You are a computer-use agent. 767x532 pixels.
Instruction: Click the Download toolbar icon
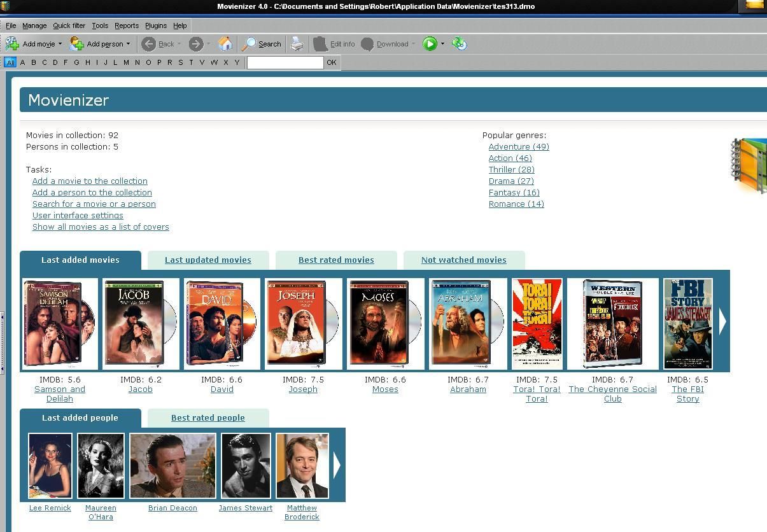click(x=367, y=44)
